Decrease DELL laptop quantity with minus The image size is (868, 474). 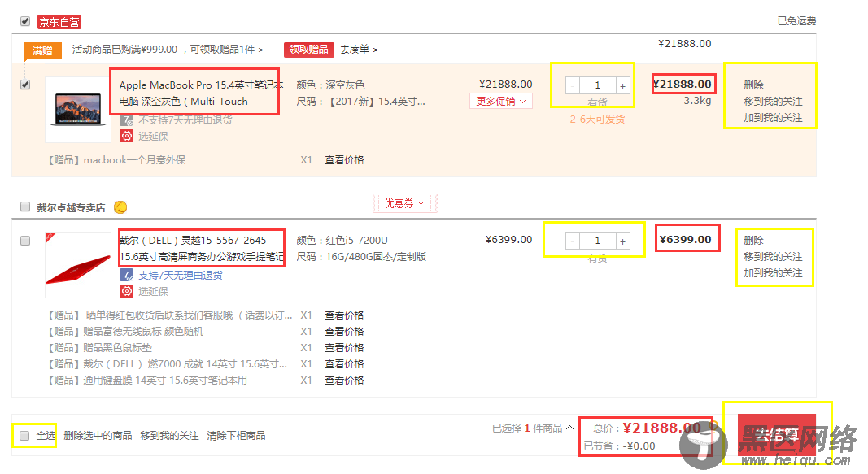pos(573,241)
